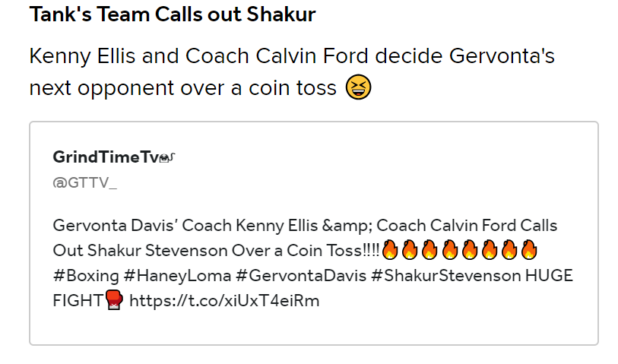Click the last fire emoji in the row

529,250
